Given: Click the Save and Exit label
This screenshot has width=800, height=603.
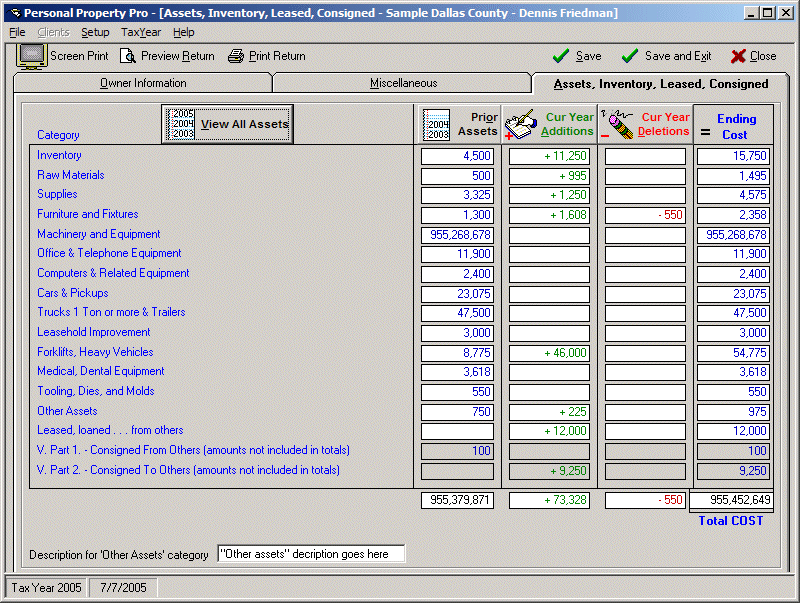Looking at the screenshot, I should click(678, 56).
